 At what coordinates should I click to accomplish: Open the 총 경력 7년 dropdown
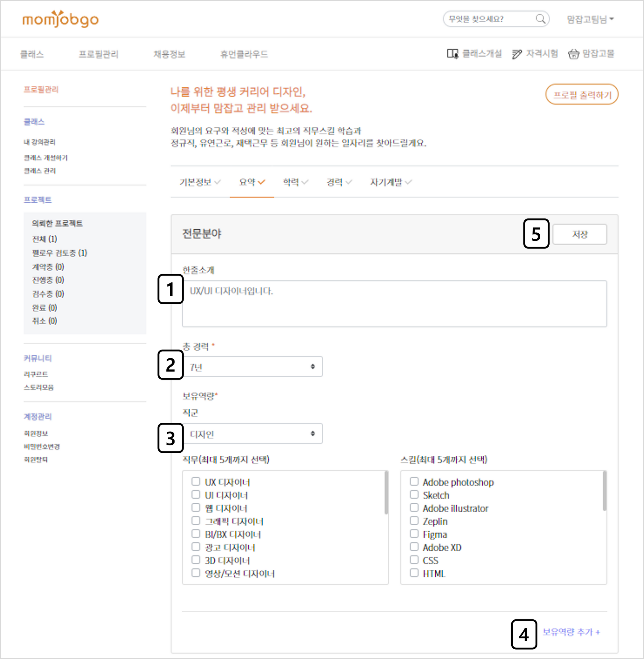click(252, 366)
